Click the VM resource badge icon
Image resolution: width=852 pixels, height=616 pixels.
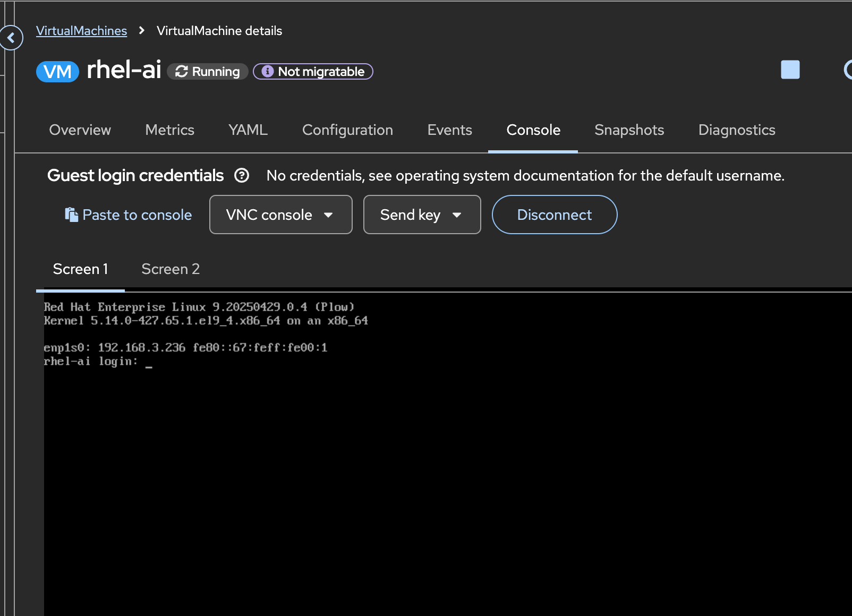(57, 71)
